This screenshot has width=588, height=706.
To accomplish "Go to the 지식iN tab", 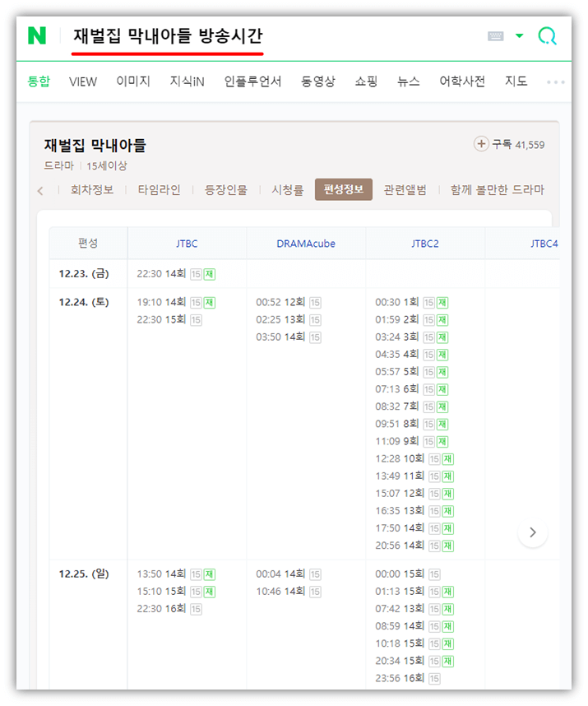I will 188,81.
